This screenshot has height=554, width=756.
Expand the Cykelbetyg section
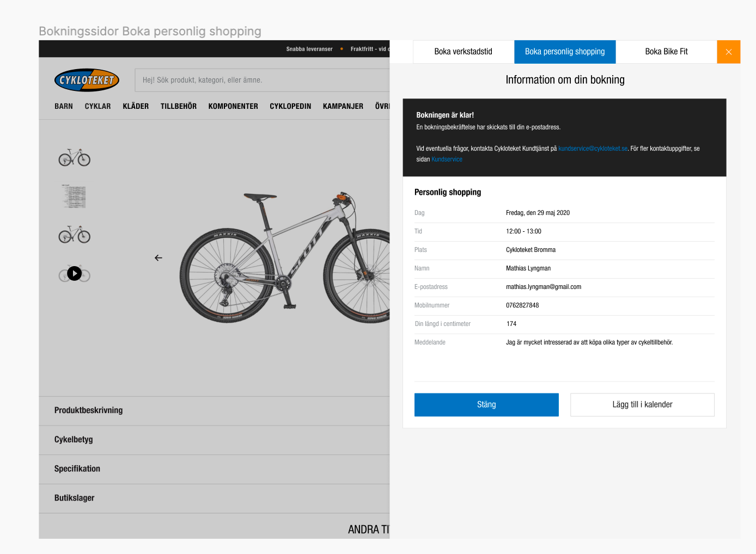(214, 440)
